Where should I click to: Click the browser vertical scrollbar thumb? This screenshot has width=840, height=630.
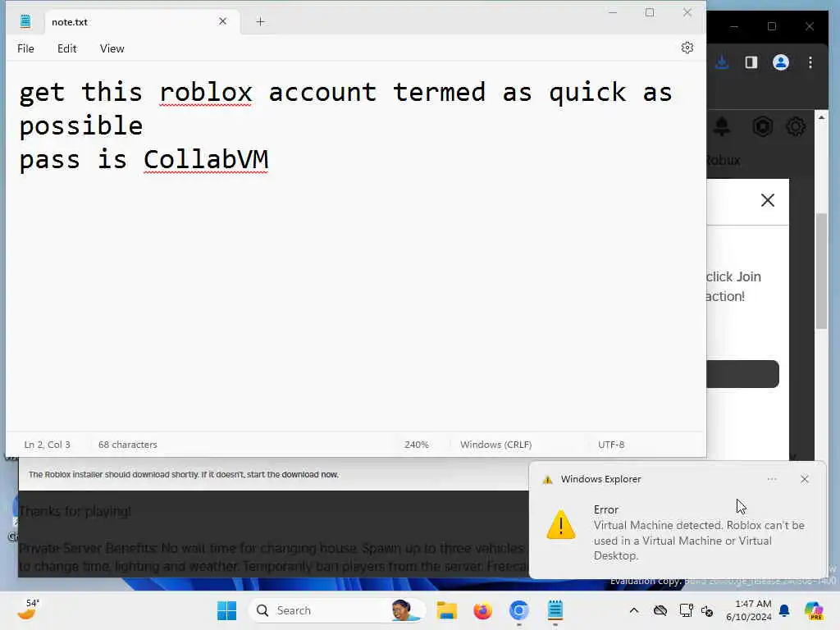(x=821, y=271)
